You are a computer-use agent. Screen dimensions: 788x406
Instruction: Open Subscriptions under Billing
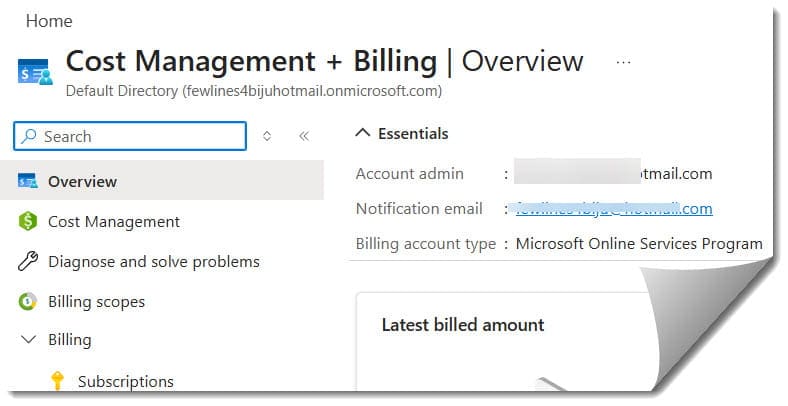(126, 381)
